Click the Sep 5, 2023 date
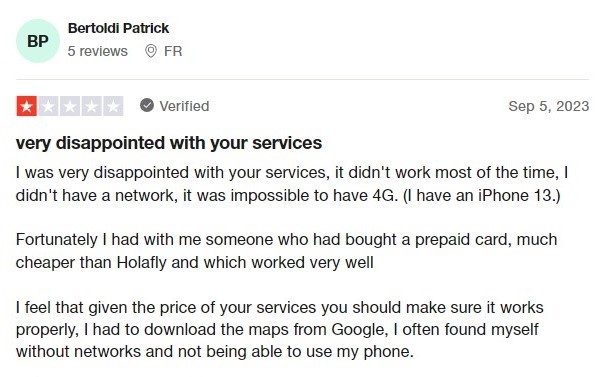 549,106
